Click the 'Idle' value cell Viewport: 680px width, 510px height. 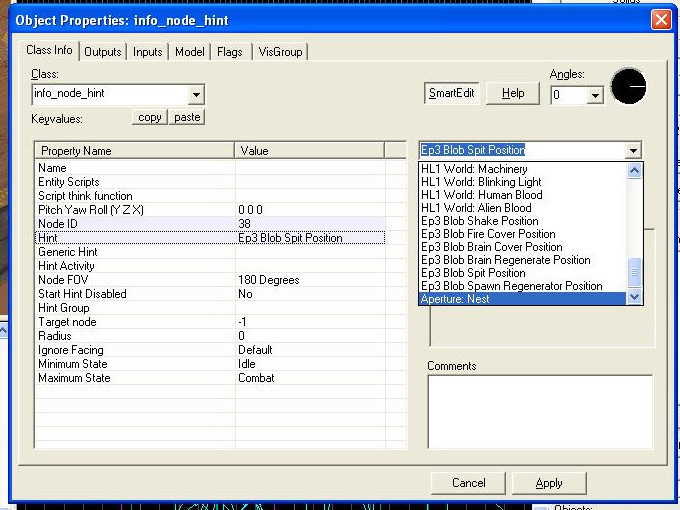point(310,364)
